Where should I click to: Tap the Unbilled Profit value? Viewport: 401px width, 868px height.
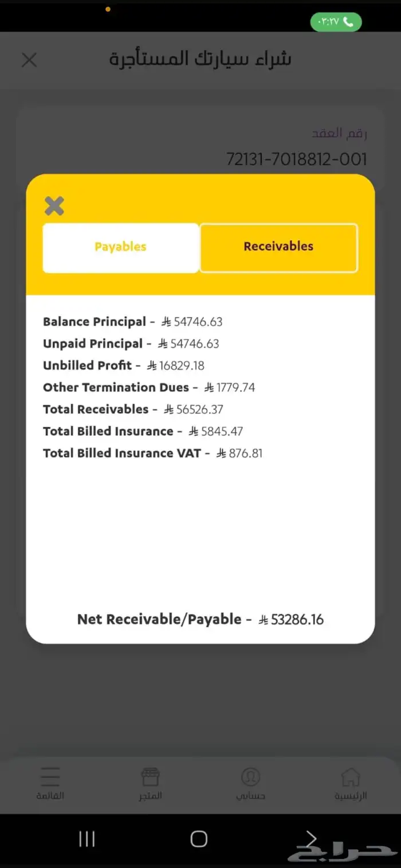click(x=175, y=366)
